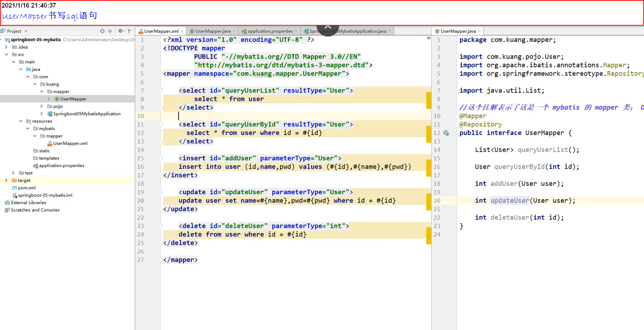Fold the addUser insert block

click(160, 158)
